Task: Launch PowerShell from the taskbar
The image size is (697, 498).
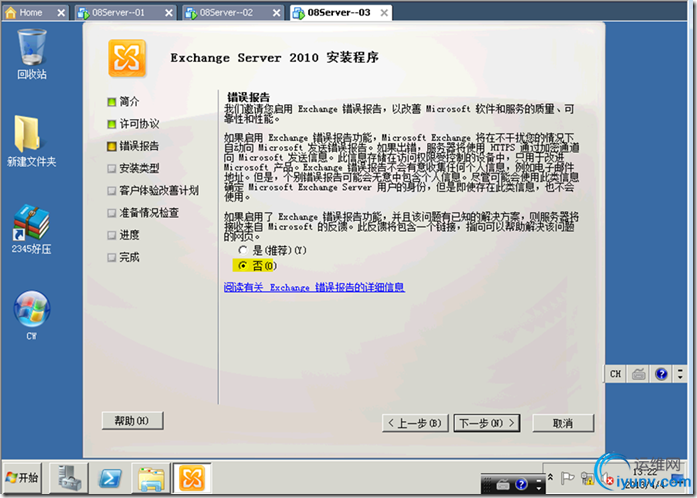Action: point(110,478)
